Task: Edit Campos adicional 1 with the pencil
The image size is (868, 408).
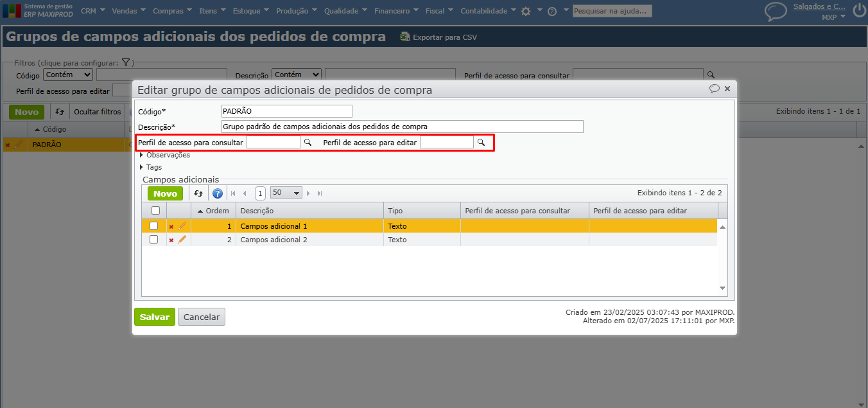Action: tap(182, 226)
